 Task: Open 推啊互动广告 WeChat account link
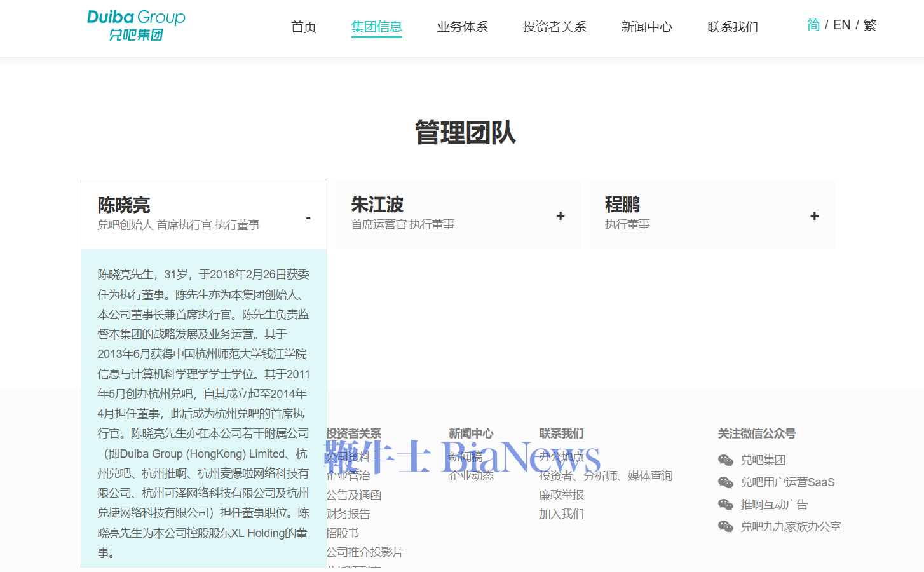coord(775,505)
